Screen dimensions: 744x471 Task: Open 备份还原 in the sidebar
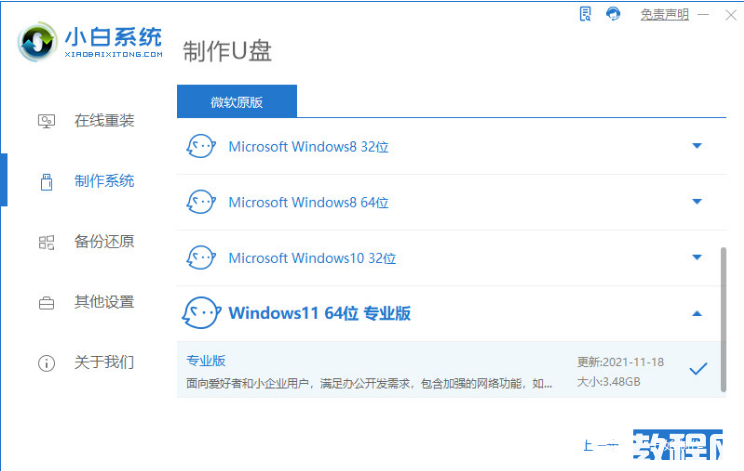pos(104,241)
